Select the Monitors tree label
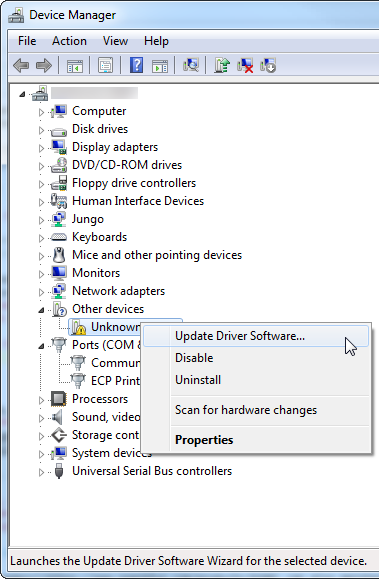Image resolution: width=379 pixels, height=579 pixels. click(96, 273)
